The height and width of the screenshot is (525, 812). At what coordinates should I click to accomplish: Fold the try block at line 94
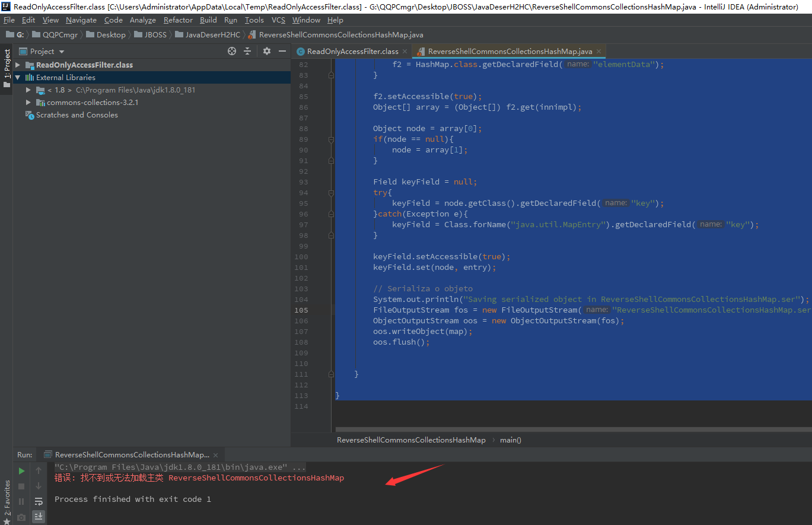[331, 193]
